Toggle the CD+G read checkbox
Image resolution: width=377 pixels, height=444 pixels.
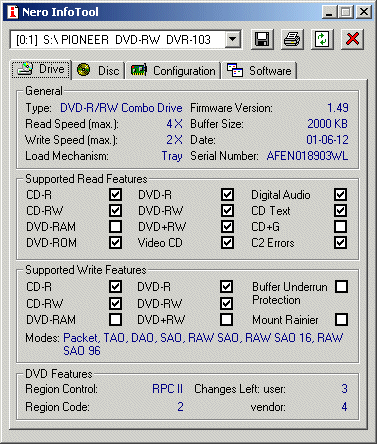point(340,227)
